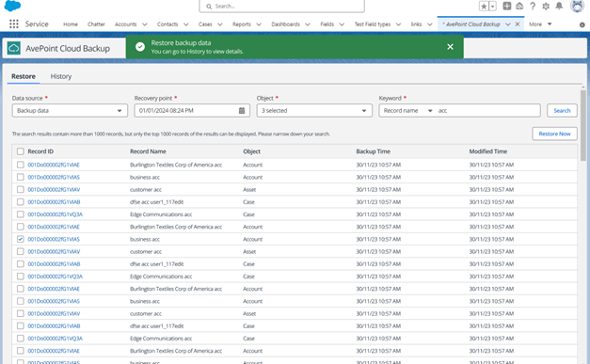The image size is (590, 364).
Task: Uncheck the checked business acc row checkbox
Action: coord(21,239)
